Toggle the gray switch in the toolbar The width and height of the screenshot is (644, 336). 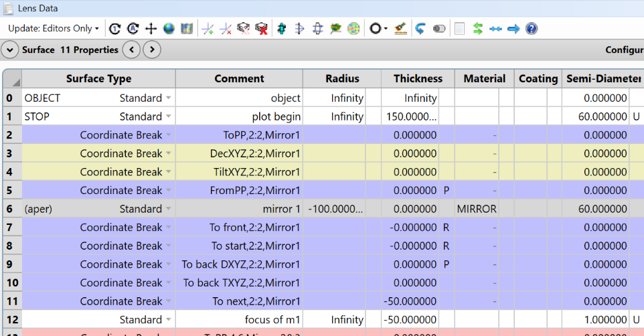pyautogui.click(x=439, y=29)
